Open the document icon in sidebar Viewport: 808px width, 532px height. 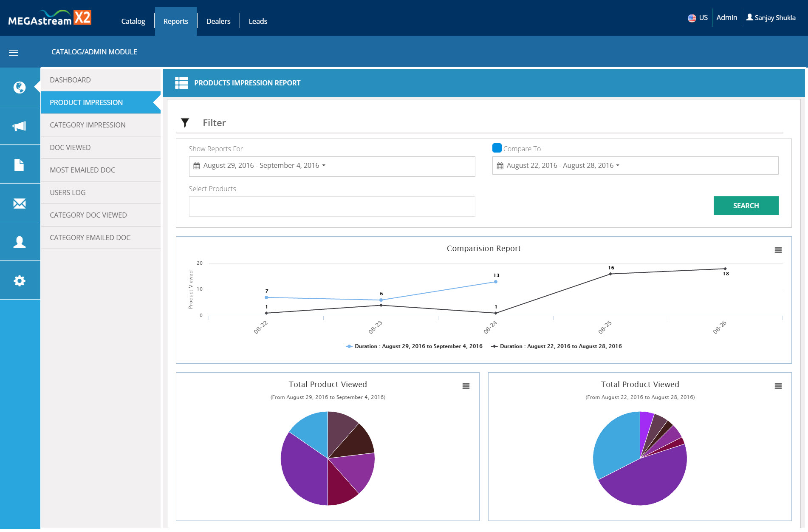coord(20,164)
